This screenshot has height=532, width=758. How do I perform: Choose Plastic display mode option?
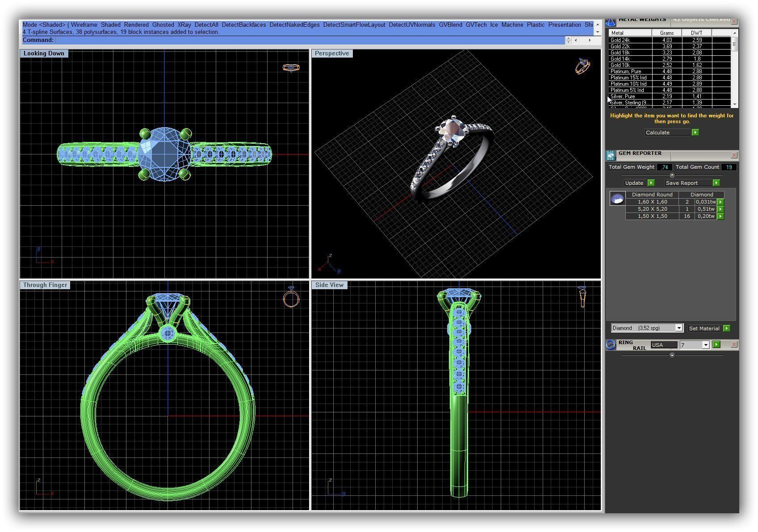click(536, 25)
